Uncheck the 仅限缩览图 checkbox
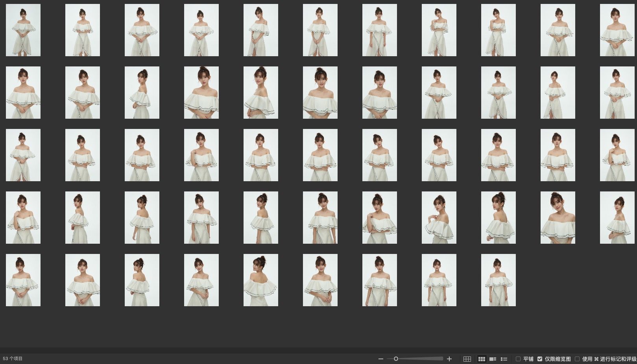Screen dimensions: 637x364 pos(540,359)
